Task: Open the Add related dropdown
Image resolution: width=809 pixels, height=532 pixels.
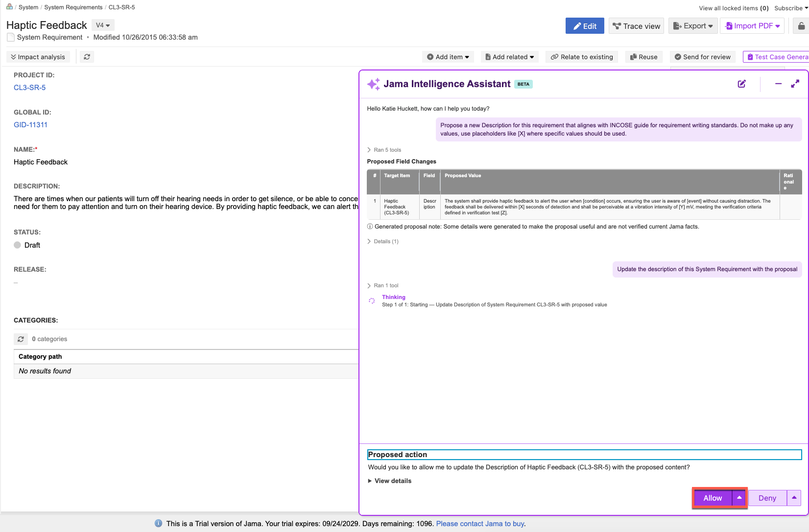Action: tap(510, 57)
